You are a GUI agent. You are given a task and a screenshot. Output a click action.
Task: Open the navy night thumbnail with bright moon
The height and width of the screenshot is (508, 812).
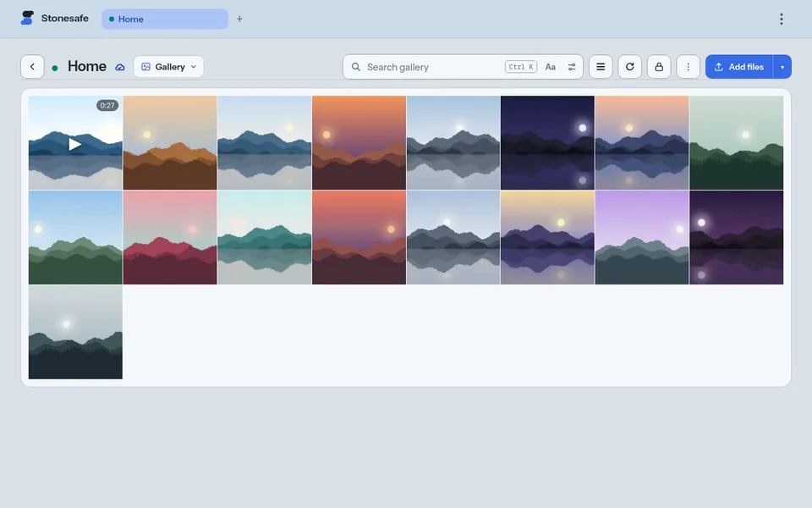pyautogui.click(x=547, y=142)
